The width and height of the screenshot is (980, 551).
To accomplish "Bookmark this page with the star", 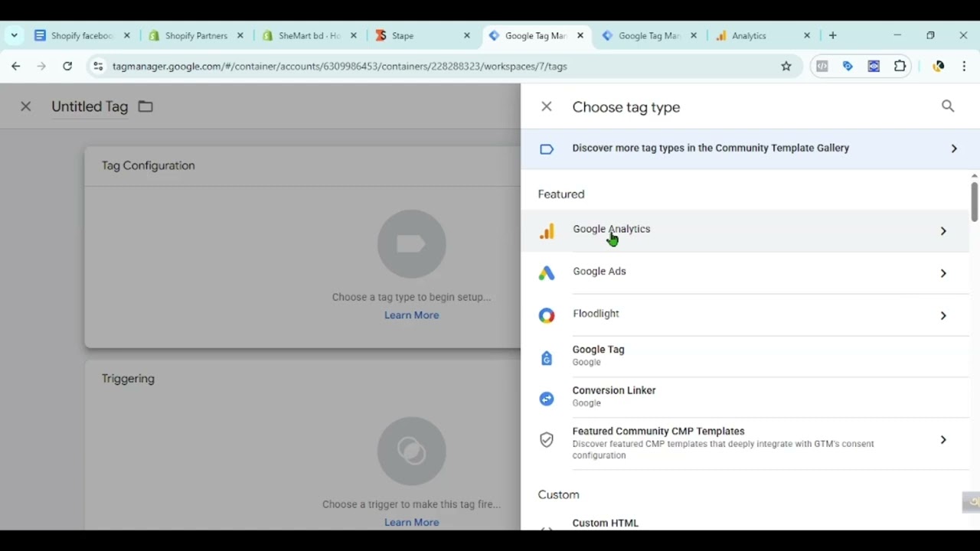I will tap(786, 67).
